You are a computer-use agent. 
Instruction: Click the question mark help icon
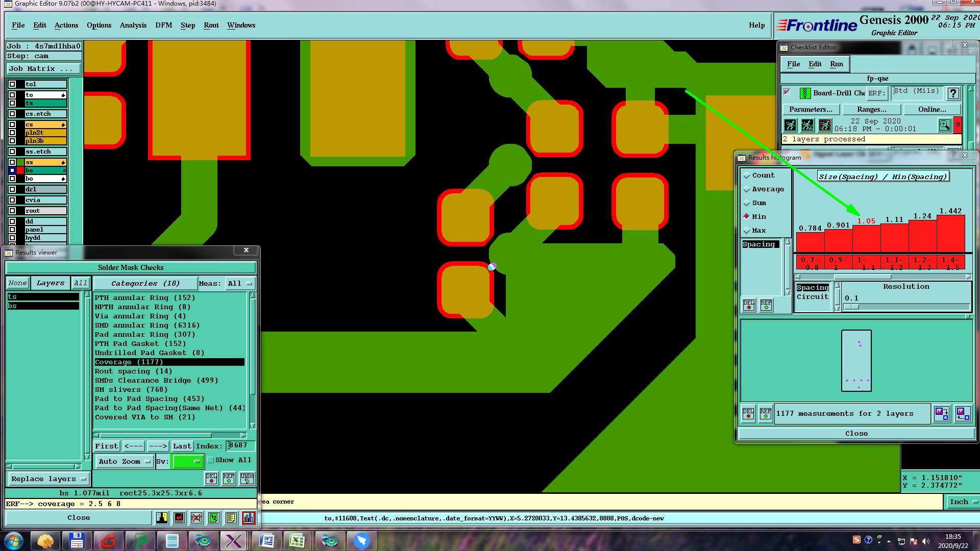tap(953, 93)
